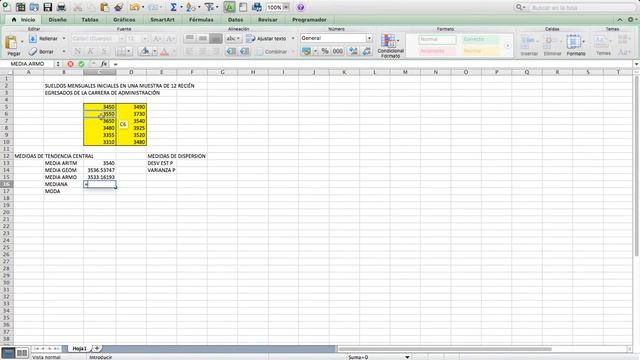The image size is (640, 360).
Task: Increase decimal places icon
Action: coord(353,51)
